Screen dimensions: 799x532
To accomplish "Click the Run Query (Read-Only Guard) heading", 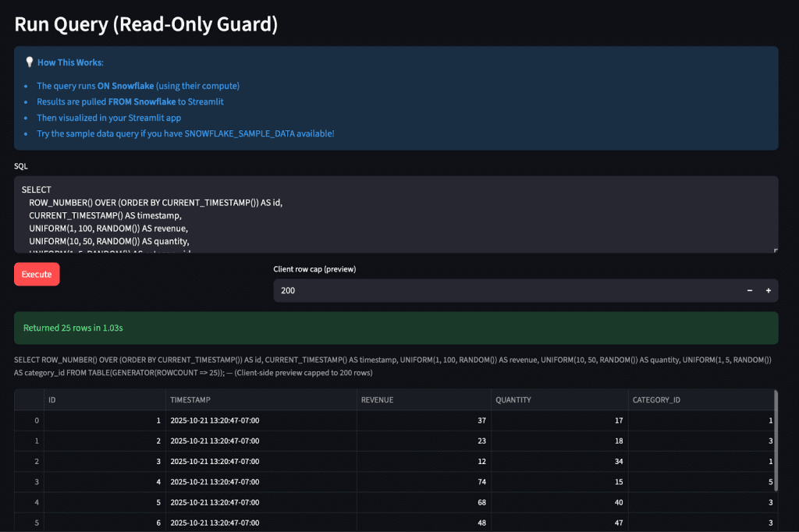I will point(146,24).
